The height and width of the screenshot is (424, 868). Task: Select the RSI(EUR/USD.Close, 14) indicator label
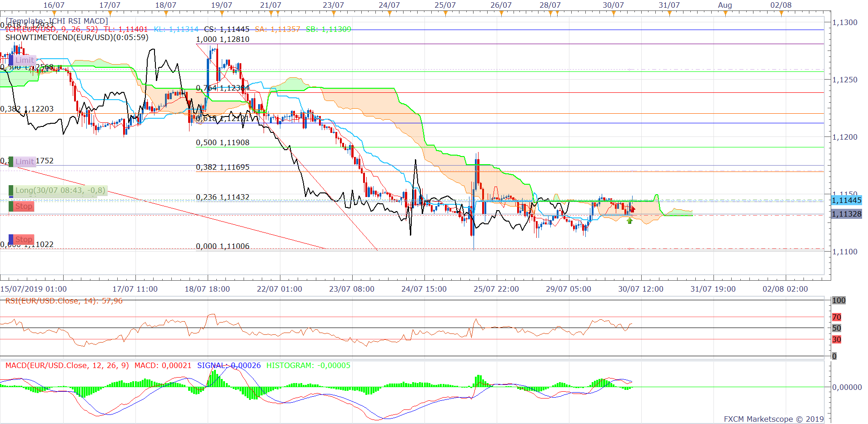(64, 301)
